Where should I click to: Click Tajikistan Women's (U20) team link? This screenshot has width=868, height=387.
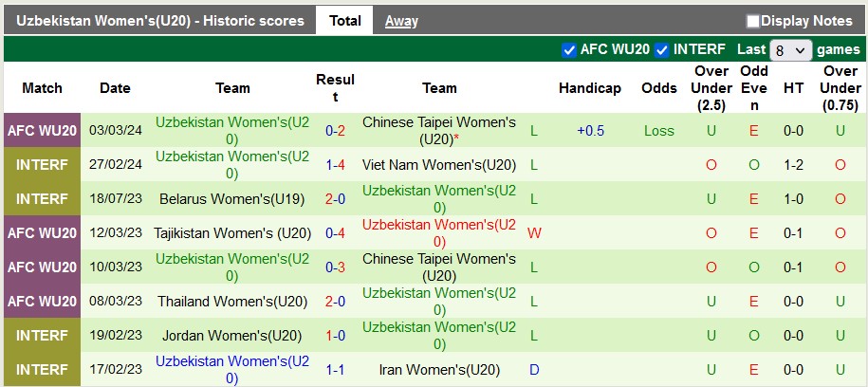tap(232, 233)
